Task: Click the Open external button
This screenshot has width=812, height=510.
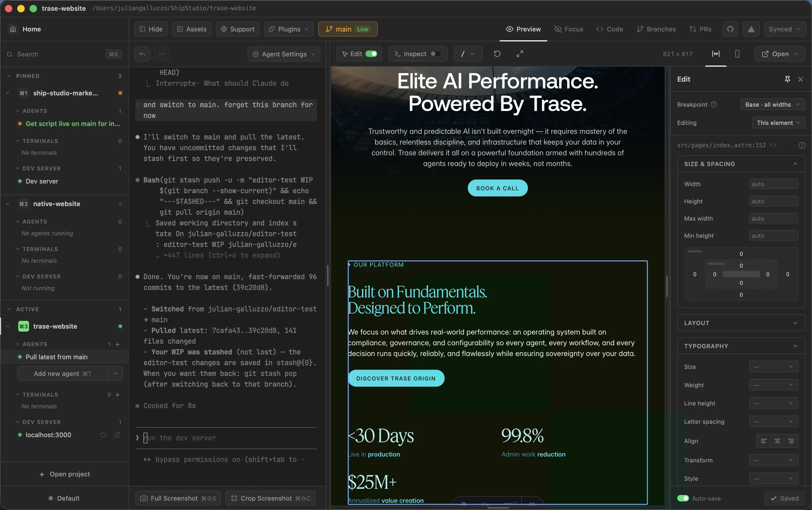Action: click(x=780, y=54)
